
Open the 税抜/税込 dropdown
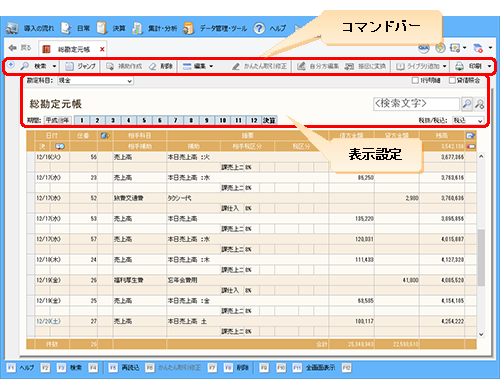[x=468, y=120]
